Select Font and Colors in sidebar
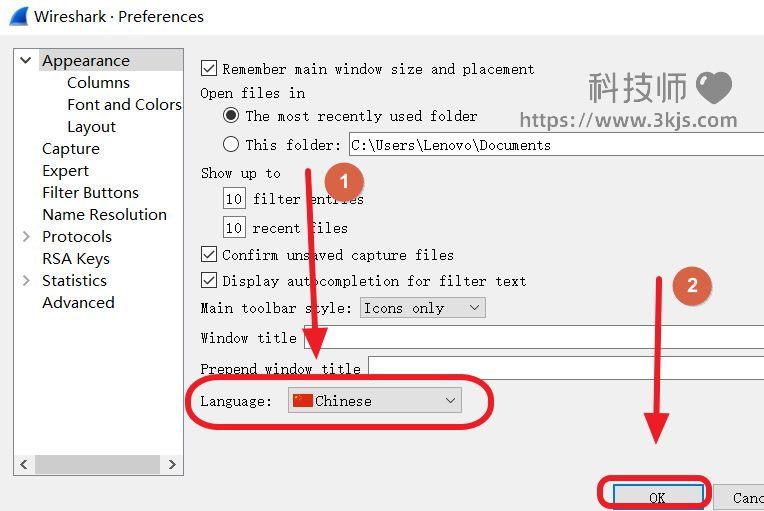This screenshot has height=511, width=764. click(x=124, y=105)
